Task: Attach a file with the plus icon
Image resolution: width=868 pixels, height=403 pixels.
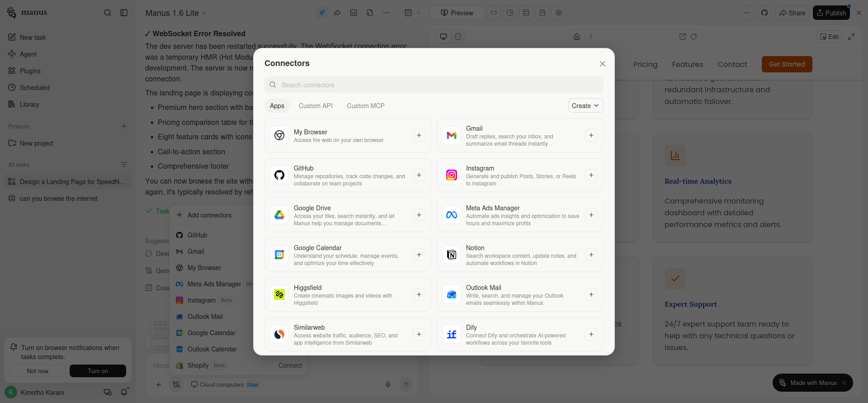Action: click(158, 384)
